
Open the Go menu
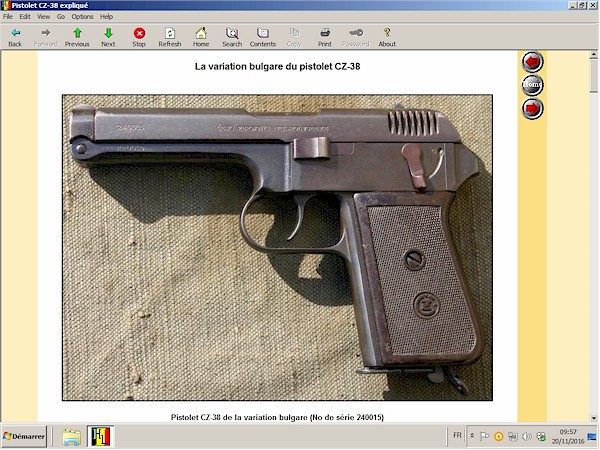tap(61, 17)
